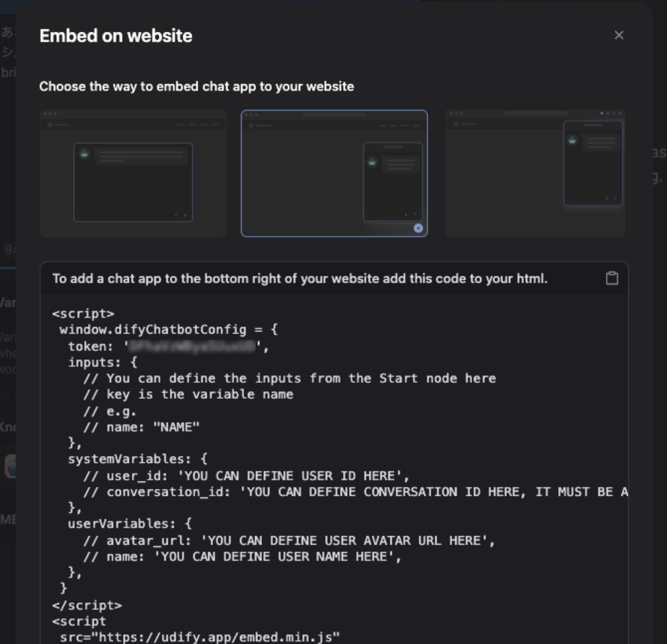Click the 'Embed on website' dialog title
The width and height of the screenshot is (667, 644).
[116, 36]
